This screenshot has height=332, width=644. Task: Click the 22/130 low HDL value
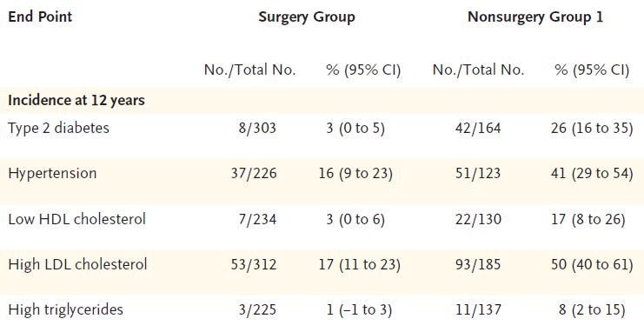478,219
